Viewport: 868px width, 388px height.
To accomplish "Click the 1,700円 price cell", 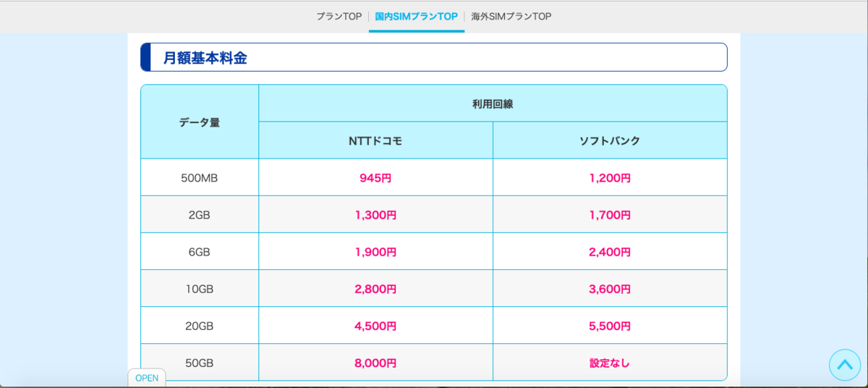I will (x=610, y=214).
